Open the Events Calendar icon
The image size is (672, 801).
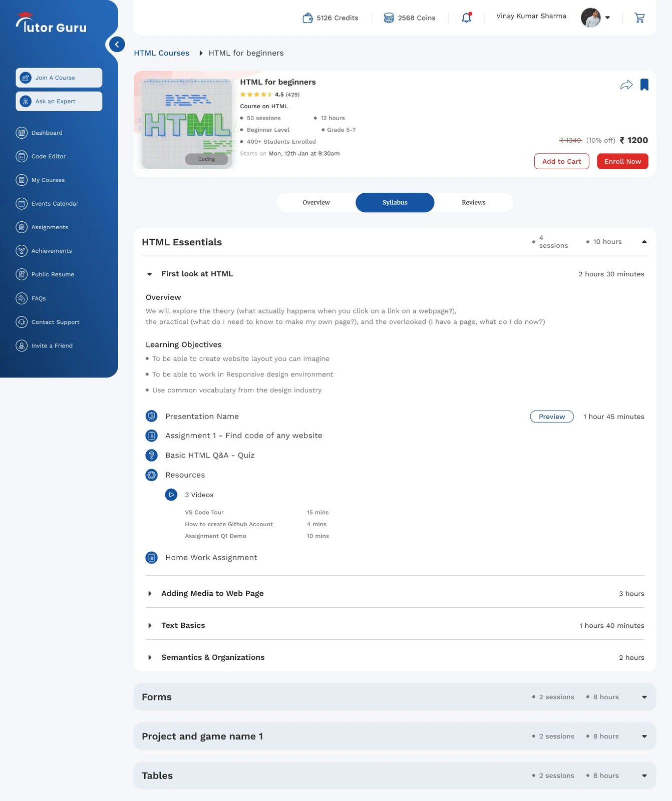(22, 203)
